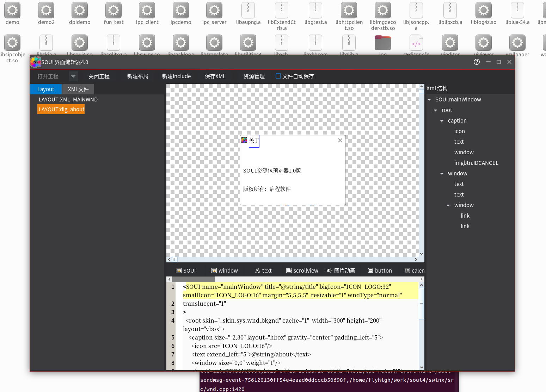Click the 新建Include button
546x392 pixels.
click(x=176, y=76)
